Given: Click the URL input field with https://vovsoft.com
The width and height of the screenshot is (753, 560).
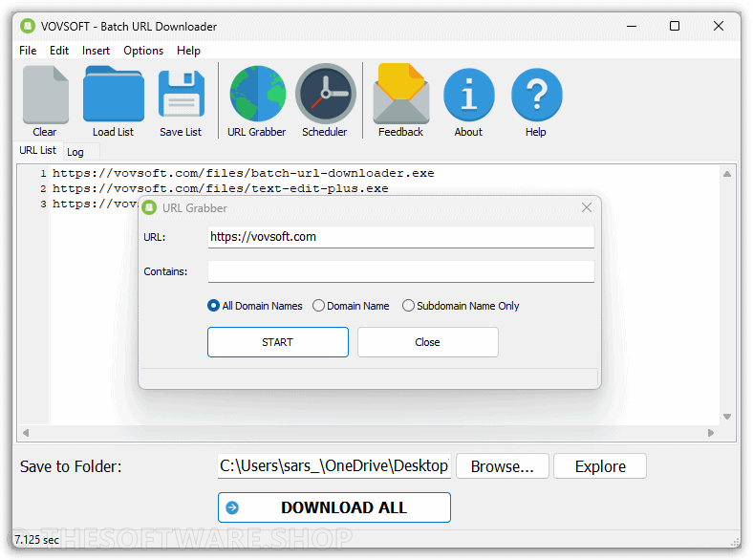Looking at the screenshot, I should pos(401,237).
